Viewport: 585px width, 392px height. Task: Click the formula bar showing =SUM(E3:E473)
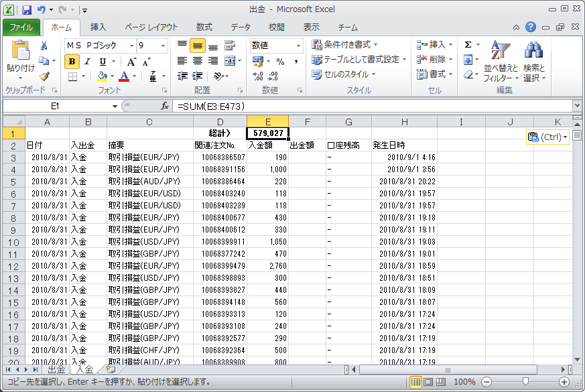pos(369,106)
